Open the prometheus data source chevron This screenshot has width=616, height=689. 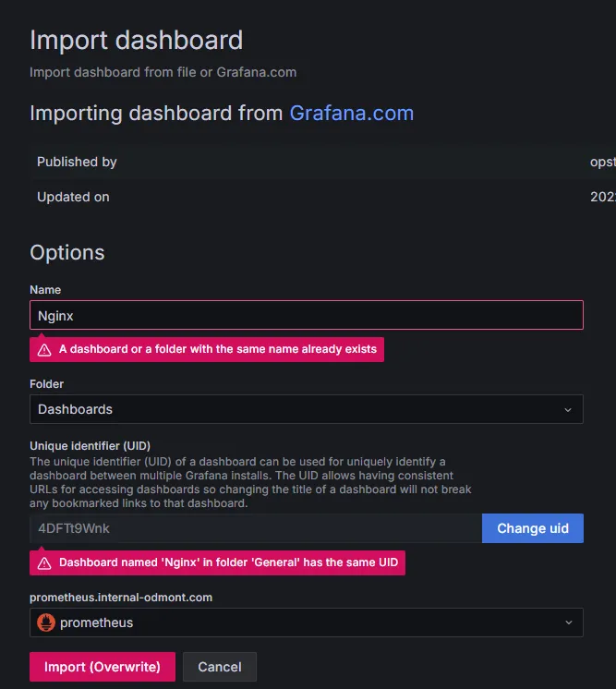[x=569, y=623]
